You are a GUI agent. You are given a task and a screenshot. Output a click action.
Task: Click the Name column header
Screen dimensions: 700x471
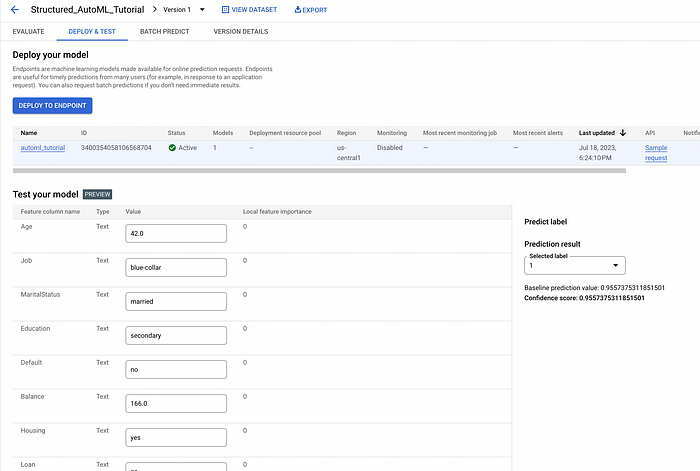(x=29, y=133)
